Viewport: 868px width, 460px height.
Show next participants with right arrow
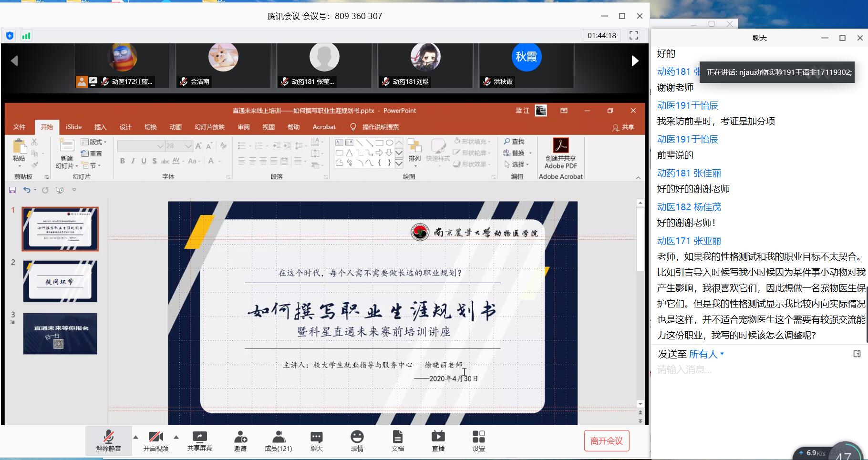pos(635,61)
